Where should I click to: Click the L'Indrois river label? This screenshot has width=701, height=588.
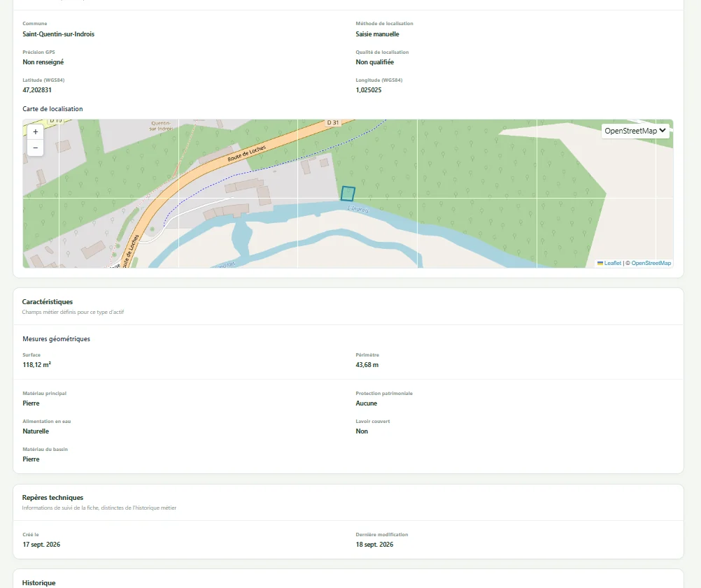tap(358, 208)
